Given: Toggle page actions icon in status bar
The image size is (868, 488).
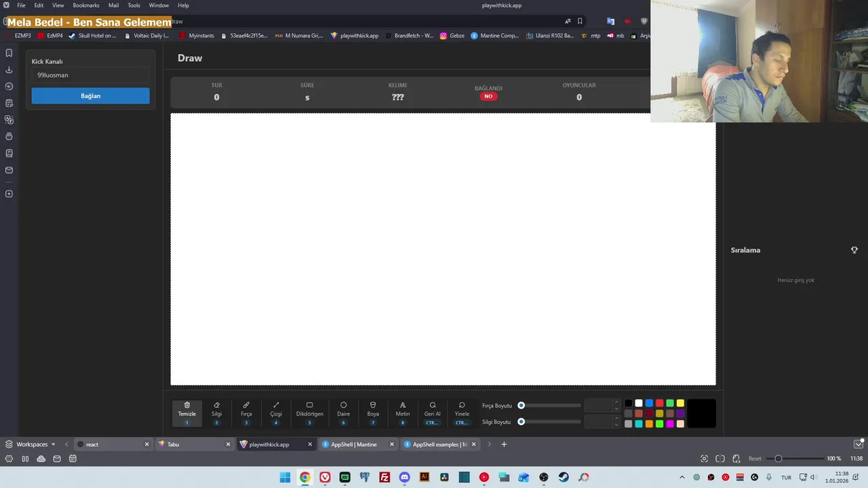Looking at the screenshot, I should click(736, 459).
